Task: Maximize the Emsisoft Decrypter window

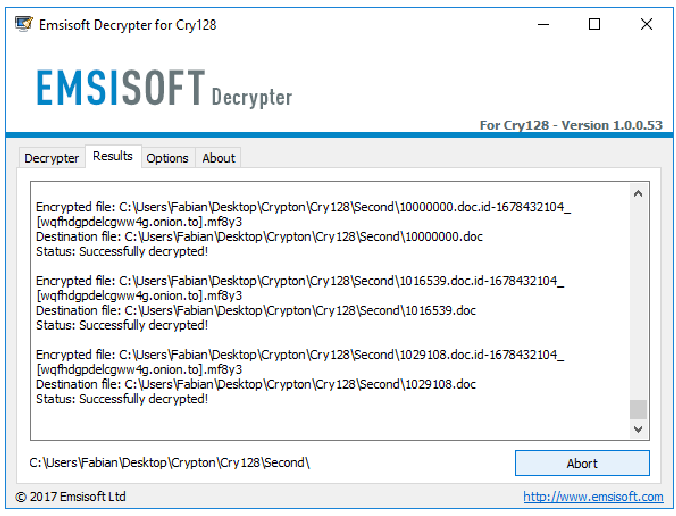Action: [x=595, y=24]
